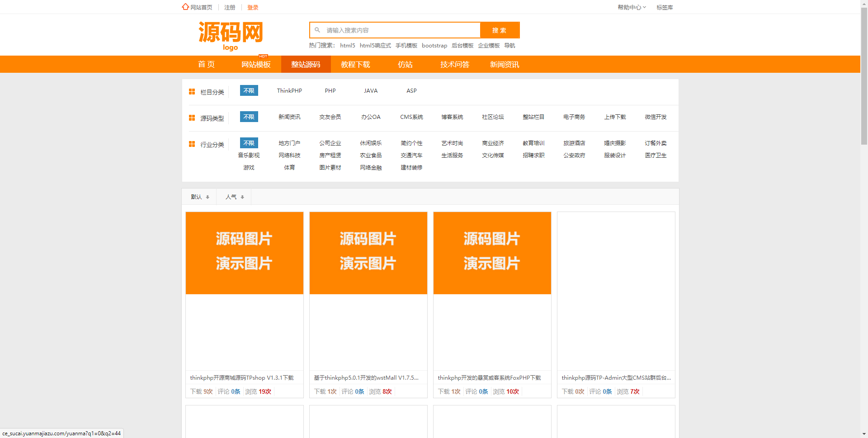
Task: Filter industry by 建材装修
Action: coord(411,167)
